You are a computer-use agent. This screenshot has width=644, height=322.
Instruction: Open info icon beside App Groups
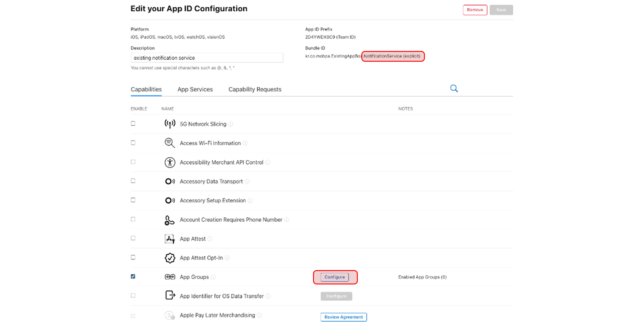coord(213,277)
